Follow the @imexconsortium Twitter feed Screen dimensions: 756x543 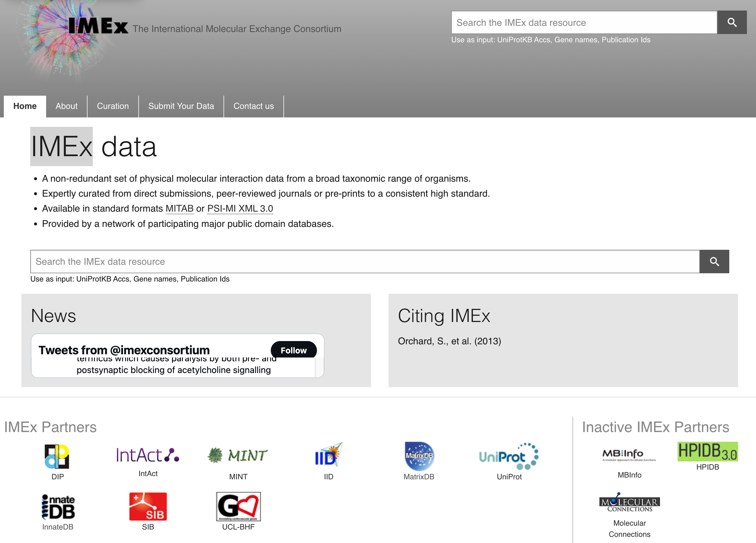tap(293, 350)
